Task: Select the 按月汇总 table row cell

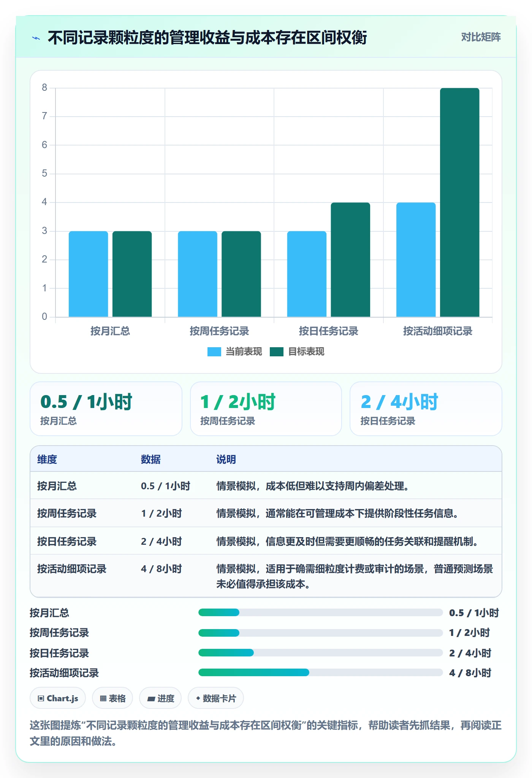Action: click(x=57, y=486)
